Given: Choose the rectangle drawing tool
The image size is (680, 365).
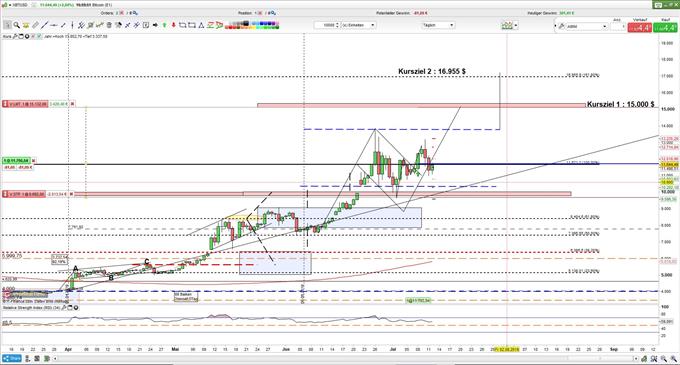Looking at the screenshot, I should [x=182, y=25].
